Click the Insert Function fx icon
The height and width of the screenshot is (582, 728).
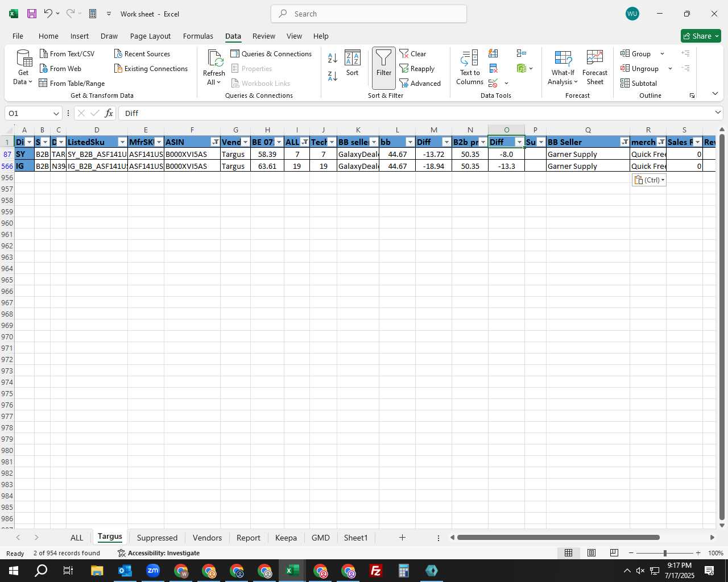[109, 113]
